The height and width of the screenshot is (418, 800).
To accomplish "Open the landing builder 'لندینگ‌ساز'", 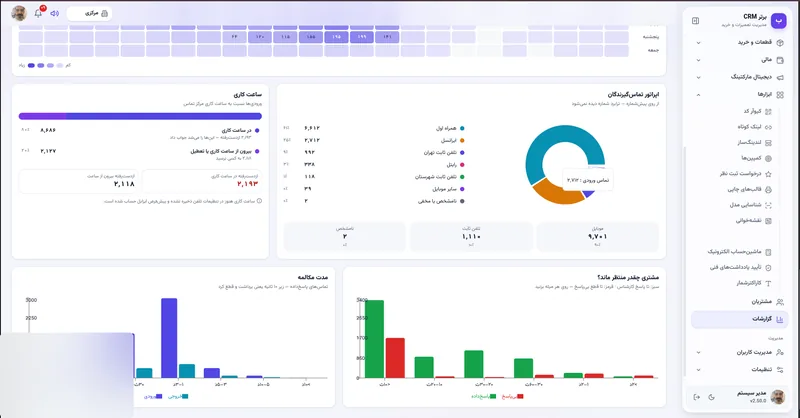I will tap(754, 142).
